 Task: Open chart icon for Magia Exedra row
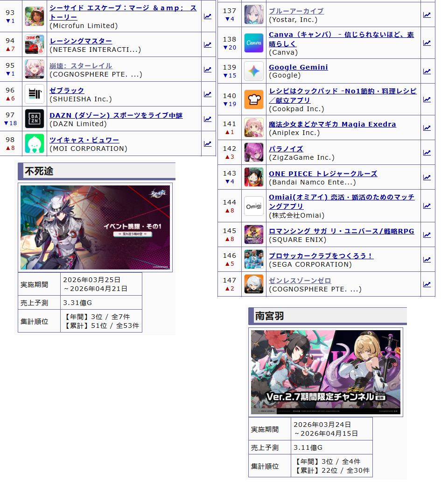(x=427, y=128)
